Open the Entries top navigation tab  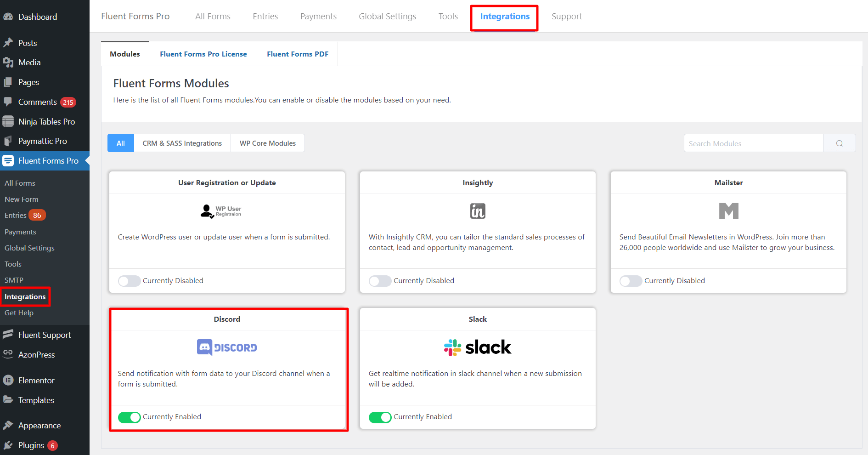coord(265,17)
